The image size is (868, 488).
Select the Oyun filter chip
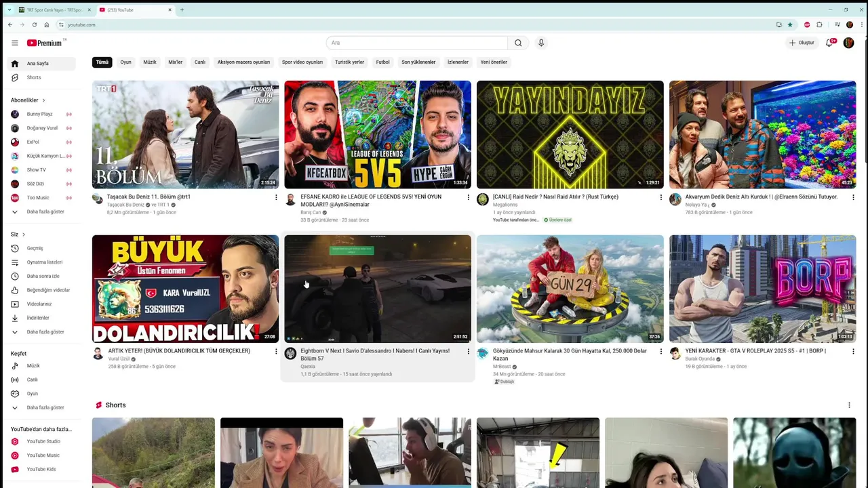pos(125,62)
